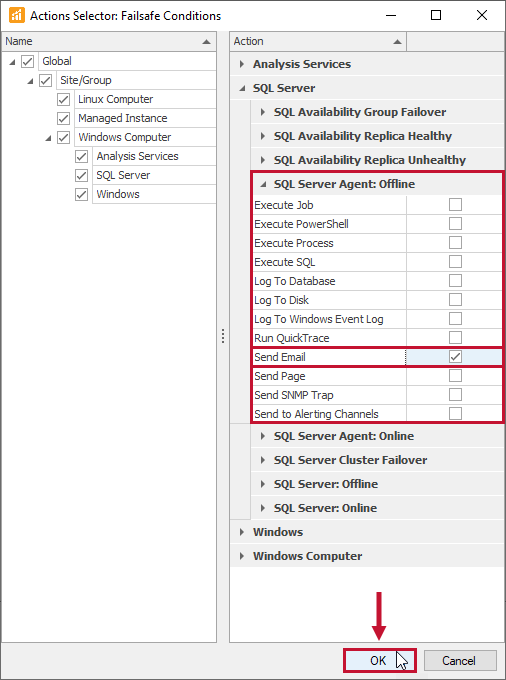Enable the Run QuickTrace checkbox
Image resolution: width=506 pixels, height=680 pixels.
pos(455,338)
